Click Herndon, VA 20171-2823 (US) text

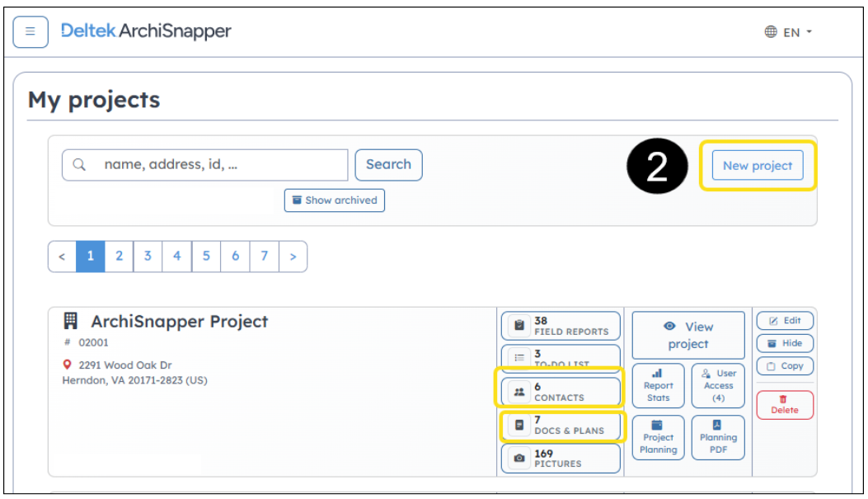tap(134, 380)
